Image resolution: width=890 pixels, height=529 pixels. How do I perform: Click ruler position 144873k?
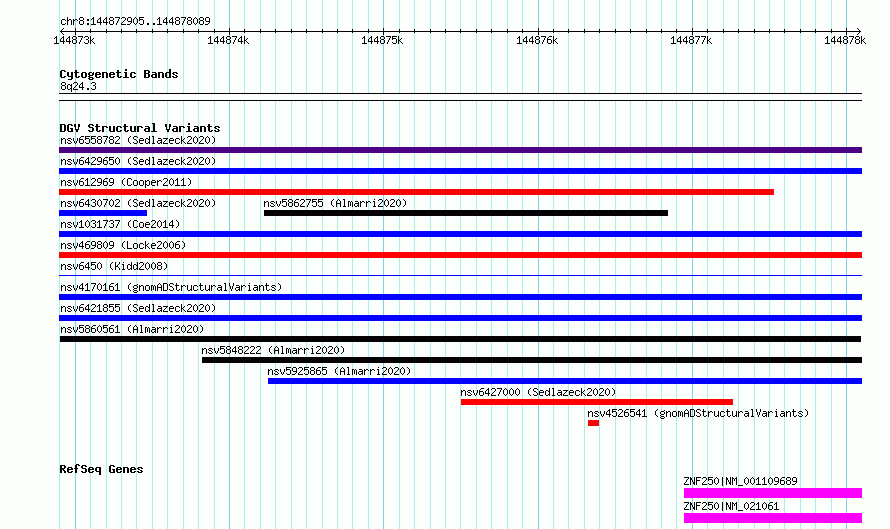pyautogui.click(x=74, y=40)
